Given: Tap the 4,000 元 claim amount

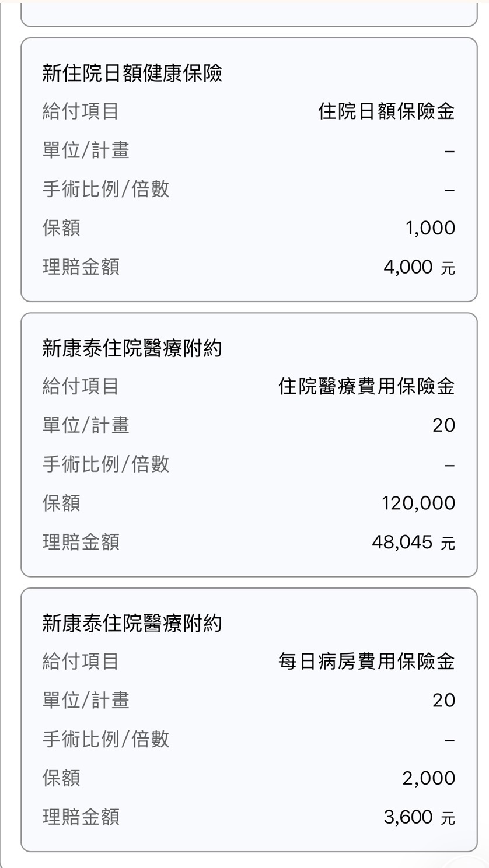Looking at the screenshot, I should [418, 267].
